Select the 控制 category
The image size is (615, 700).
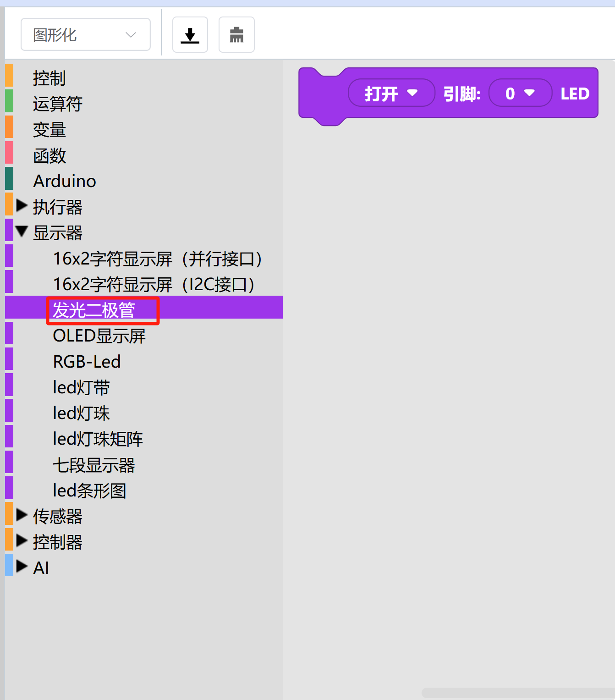49,78
